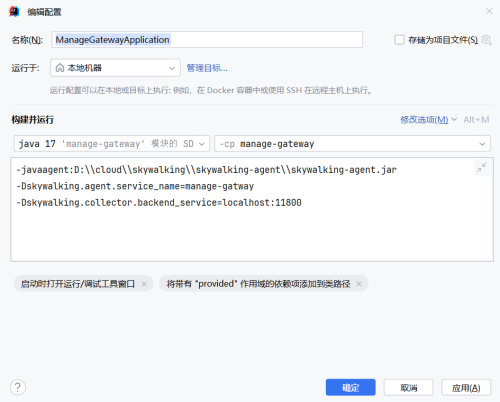Open the -cp manage-gateway classpath dropdown
Viewport: 500px width, 402px height.
point(352,144)
